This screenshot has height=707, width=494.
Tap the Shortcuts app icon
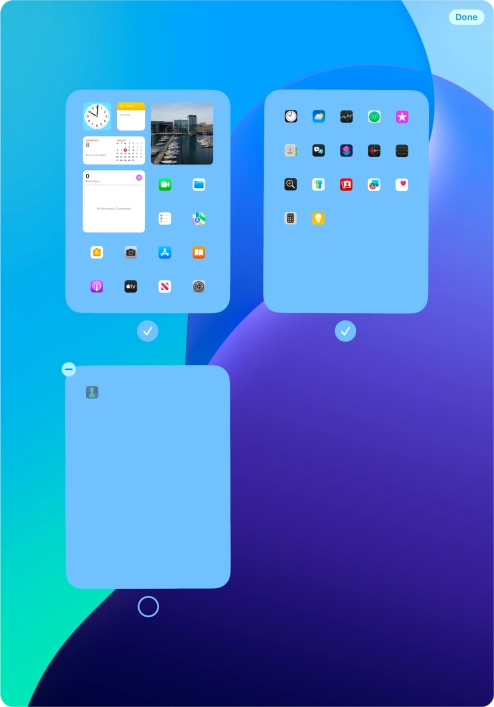tap(346, 151)
